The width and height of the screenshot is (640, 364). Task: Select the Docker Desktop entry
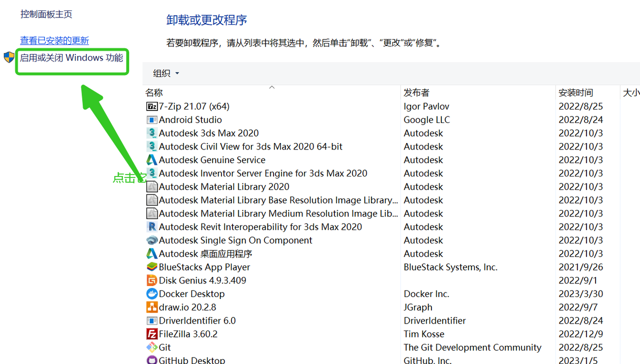192,294
